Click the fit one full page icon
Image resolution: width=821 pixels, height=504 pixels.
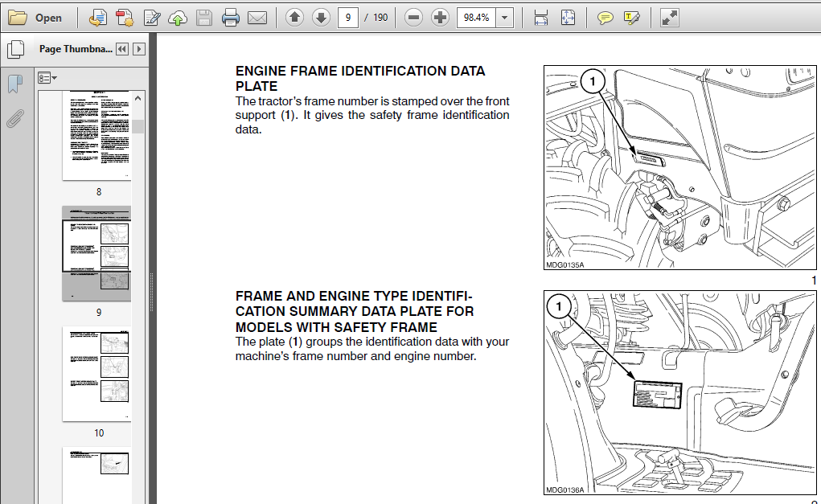click(x=568, y=18)
